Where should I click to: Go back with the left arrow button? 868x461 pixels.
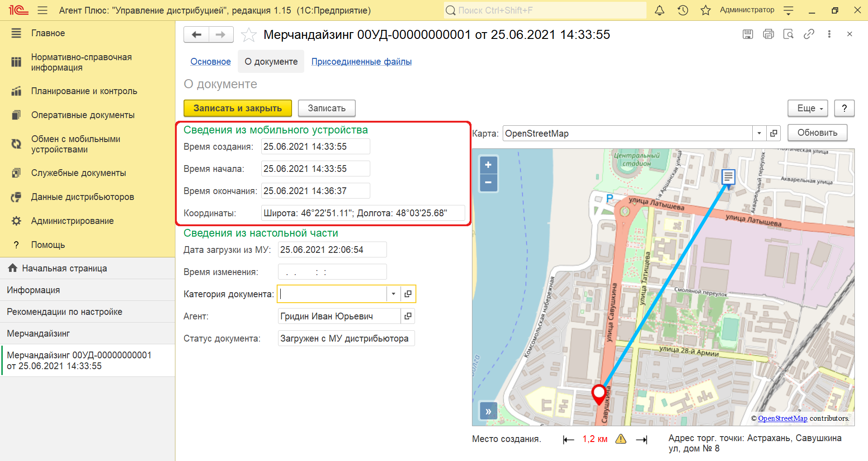(x=196, y=34)
